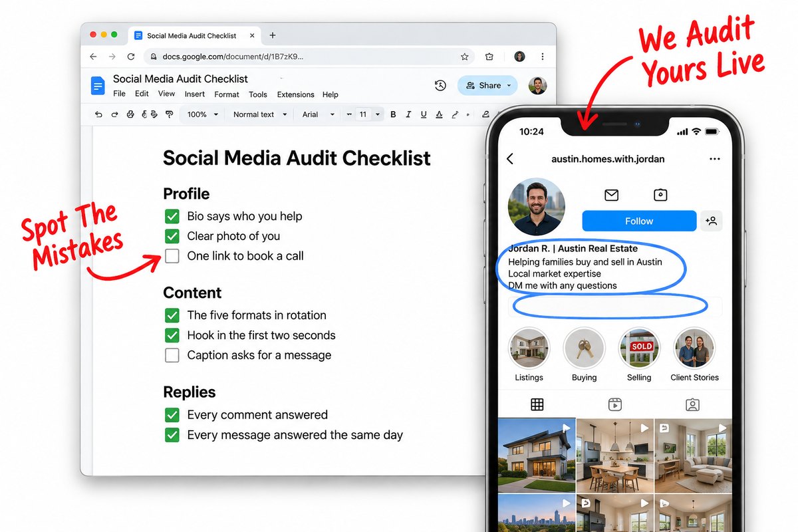Image resolution: width=798 pixels, height=532 pixels.
Task: Redo the last edit in Docs
Action: pos(114,114)
